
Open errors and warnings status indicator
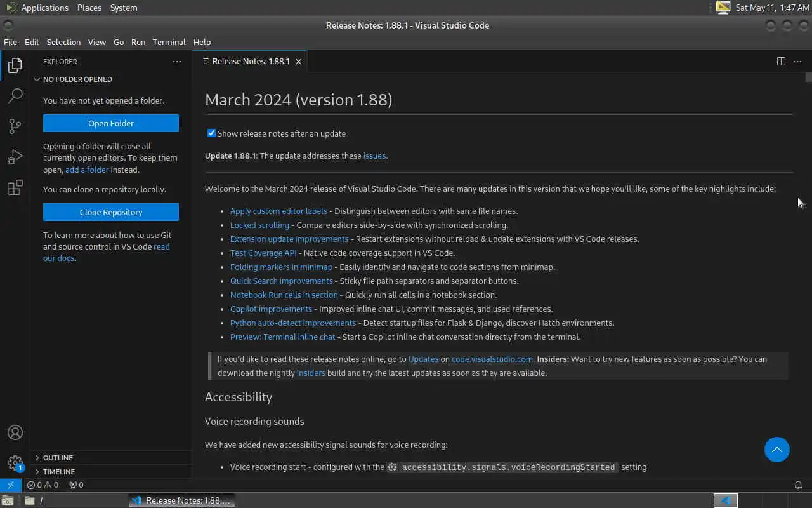pyautogui.click(x=43, y=485)
